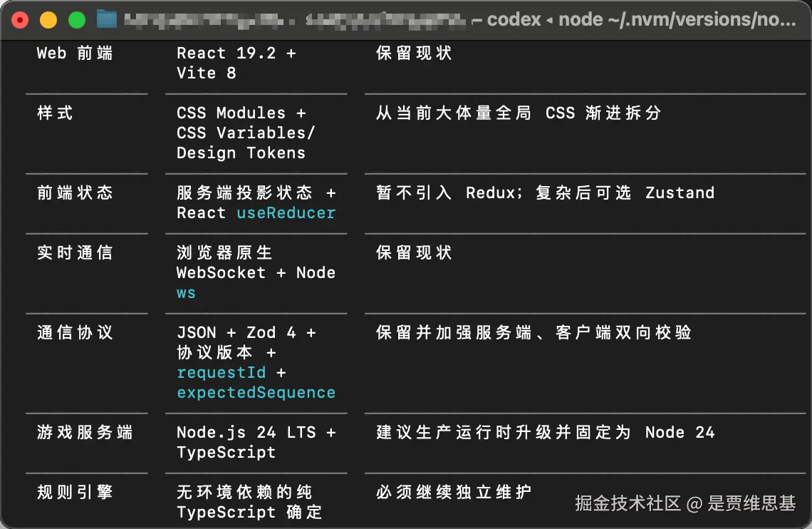Select the '规则引擎' row label

[x=75, y=492]
